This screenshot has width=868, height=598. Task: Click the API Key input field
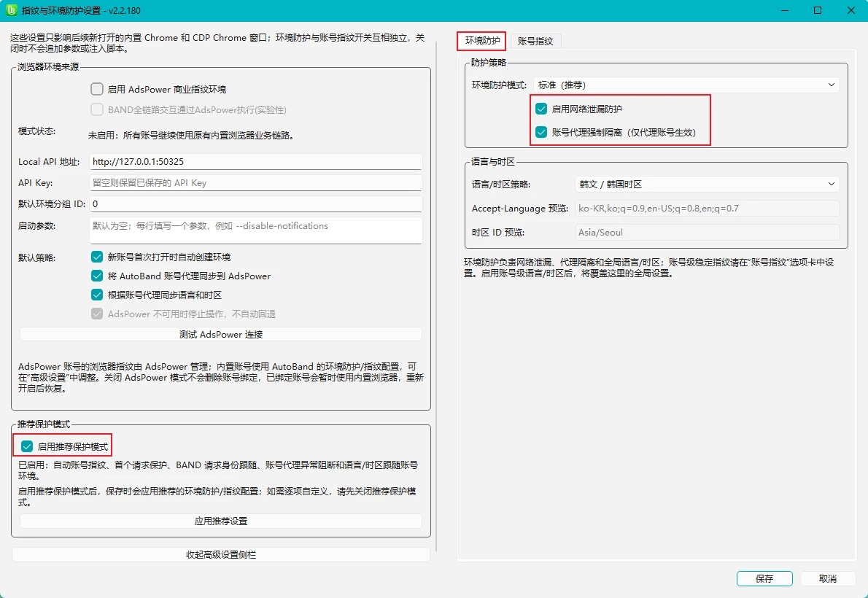pos(256,183)
